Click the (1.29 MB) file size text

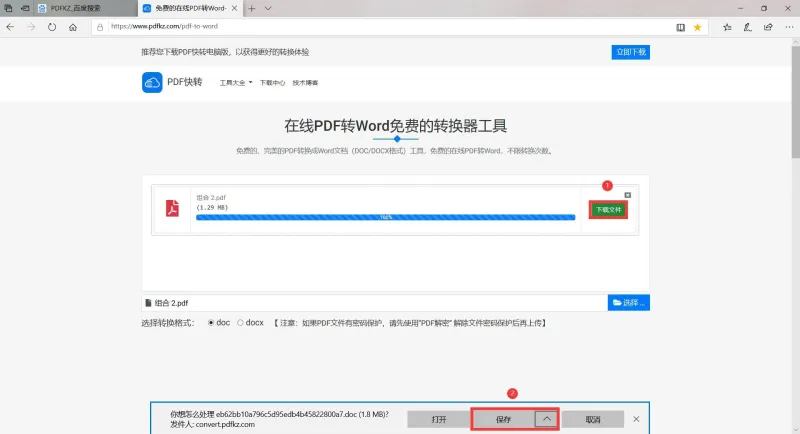[x=212, y=208]
